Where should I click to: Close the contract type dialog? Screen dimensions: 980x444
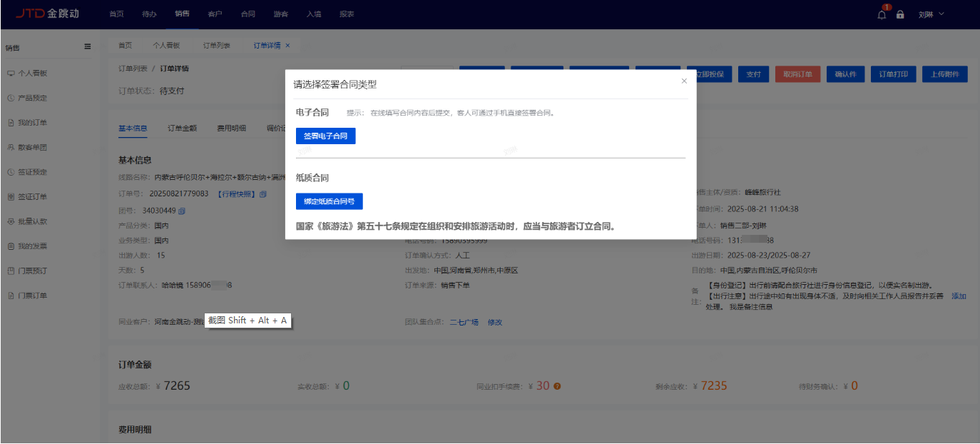point(684,81)
